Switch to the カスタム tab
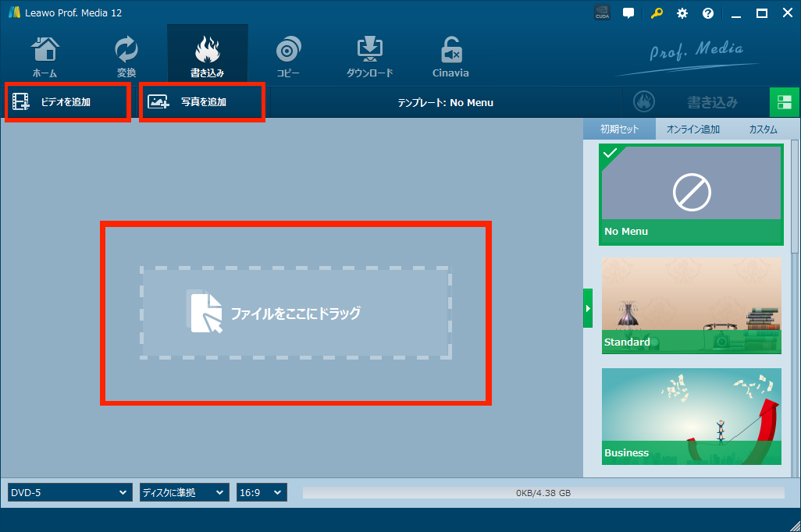801x532 pixels. [763, 129]
